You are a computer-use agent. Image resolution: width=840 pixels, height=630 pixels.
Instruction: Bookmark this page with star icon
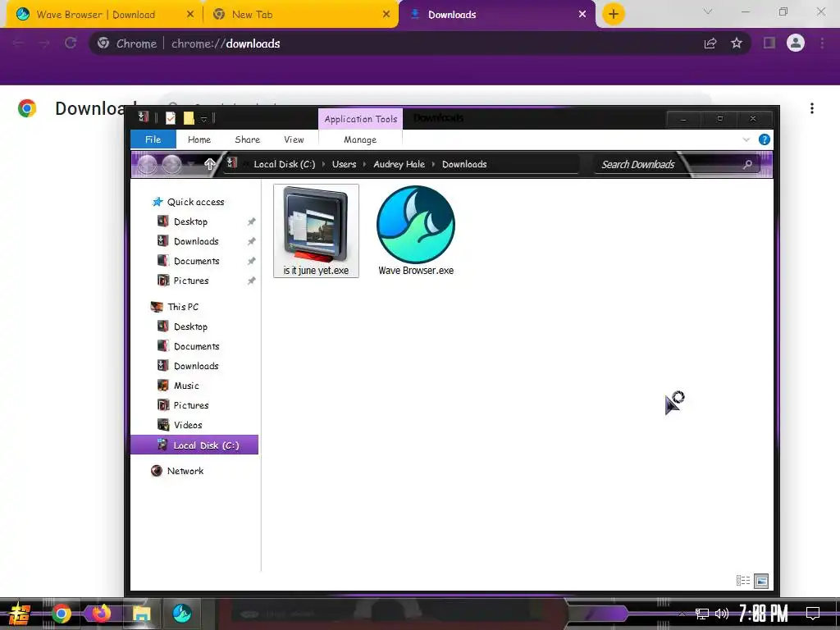coord(737,43)
